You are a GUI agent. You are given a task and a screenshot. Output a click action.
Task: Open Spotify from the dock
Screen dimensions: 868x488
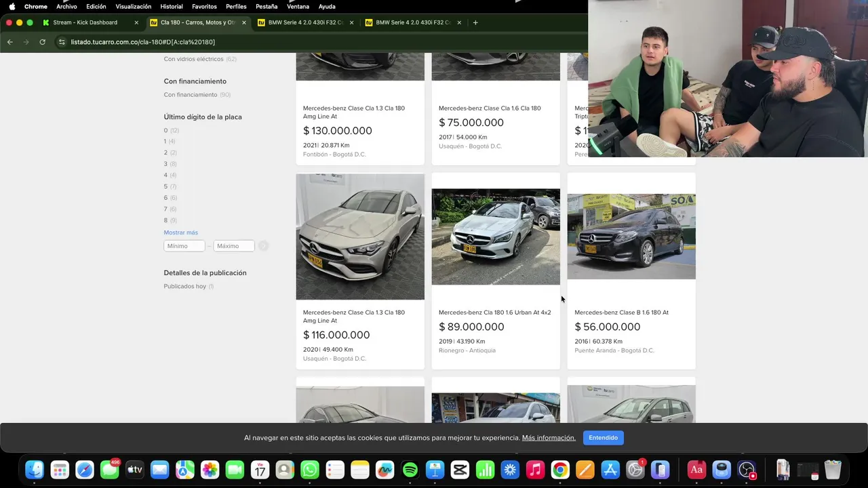[x=410, y=470]
